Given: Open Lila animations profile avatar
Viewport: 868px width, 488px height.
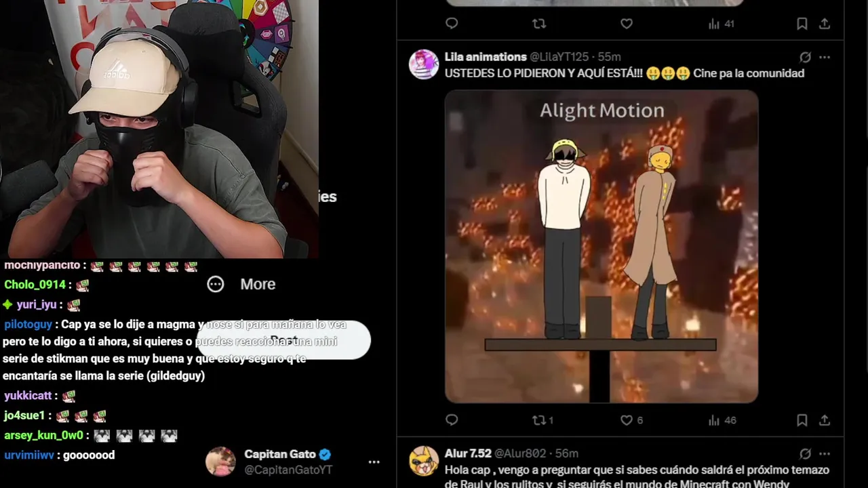Looking at the screenshot, I should click(424, 64).
